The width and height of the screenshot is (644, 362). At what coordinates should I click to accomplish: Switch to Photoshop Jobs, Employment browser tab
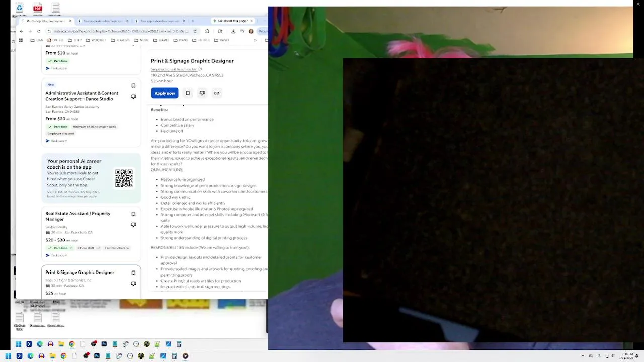tap(46, 21)
